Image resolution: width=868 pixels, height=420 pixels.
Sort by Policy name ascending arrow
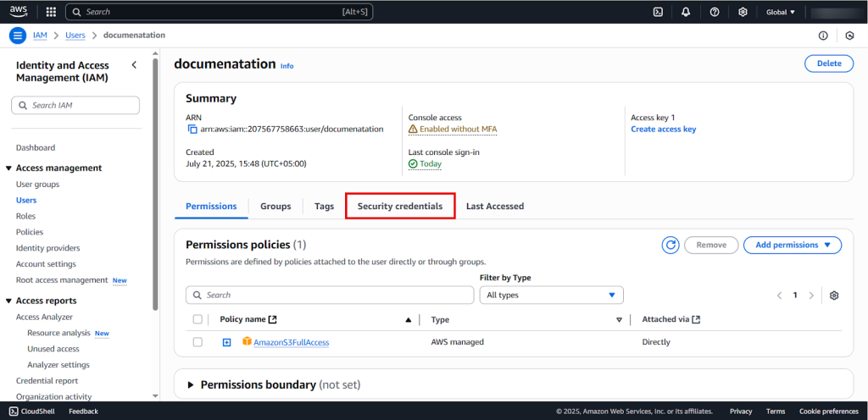[x=409, y=319]
